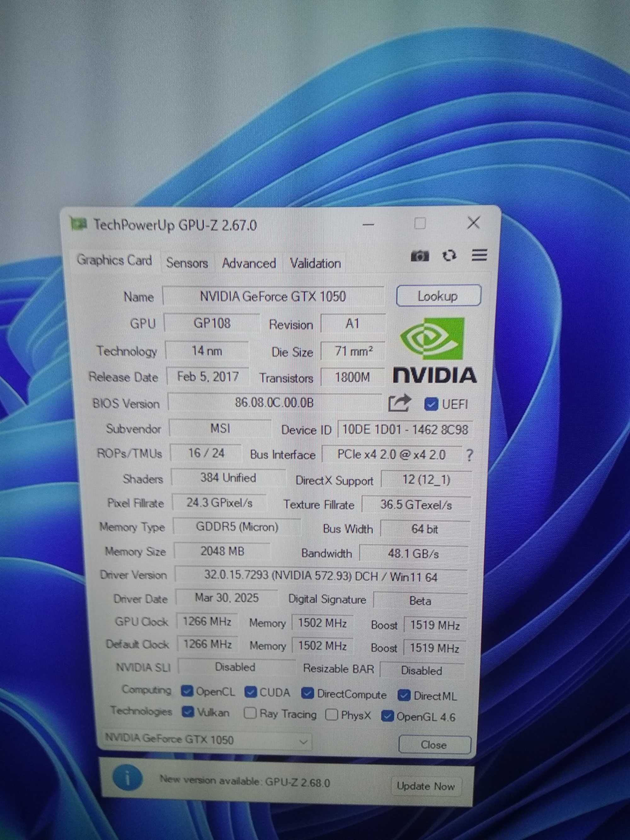The image size is (630, 840).
Task: Click the Bandwidth value 48.1 GB/s
Action: point(414,553)
